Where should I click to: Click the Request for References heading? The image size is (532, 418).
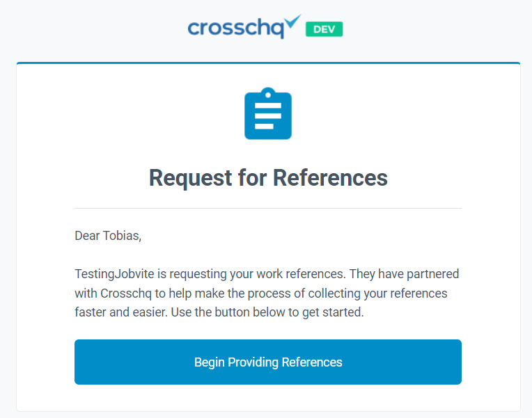point(268,177)
